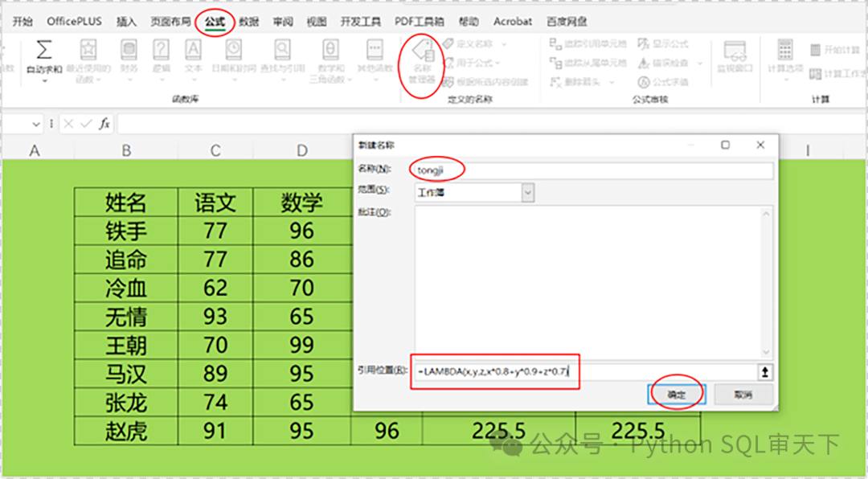
Task: Open Date and Time (日期和时间) functions
Action: click(x=233, y=51)
